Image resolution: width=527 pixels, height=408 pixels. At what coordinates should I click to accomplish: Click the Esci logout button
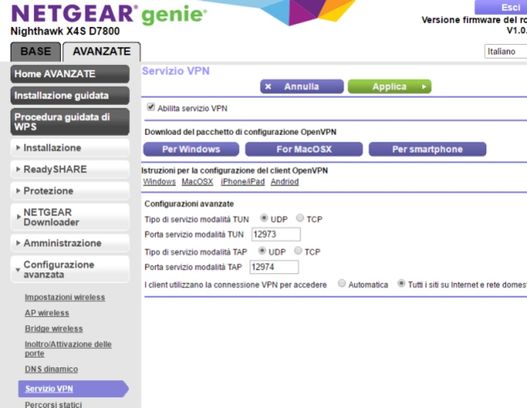click(x=501, y=7)
